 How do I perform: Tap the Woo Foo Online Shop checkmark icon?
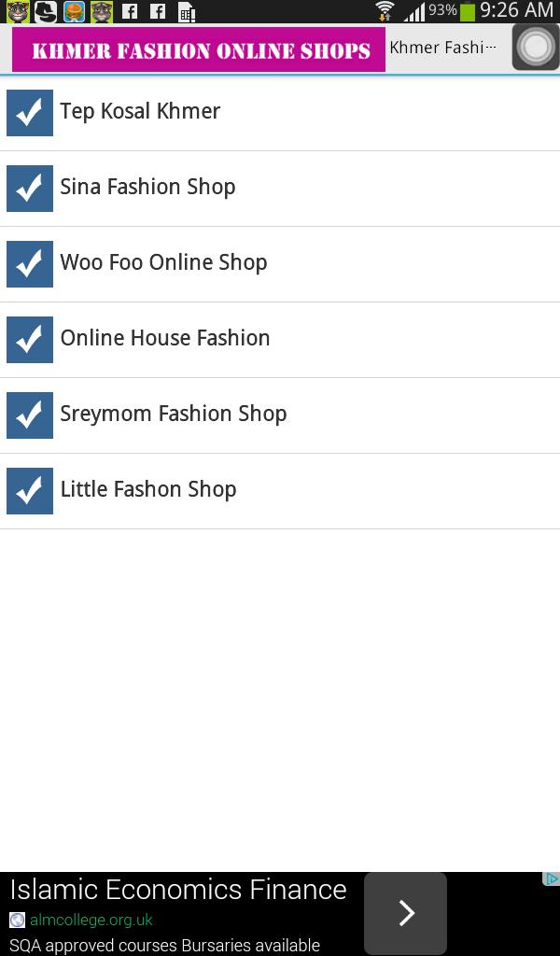pyautogui.click(x=30, y=264)
